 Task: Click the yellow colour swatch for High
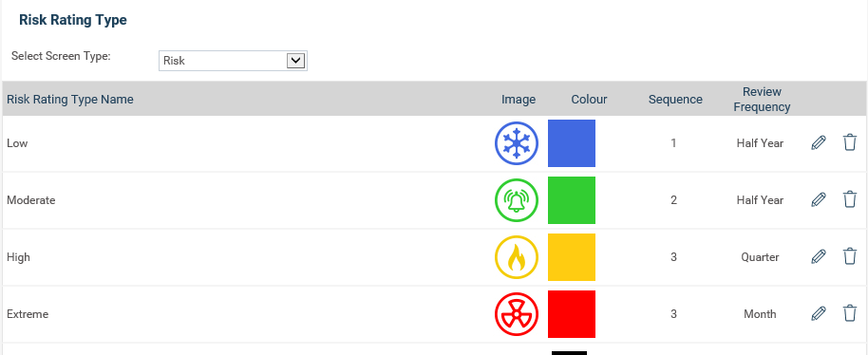pyautogui.click(x=572, y=257)
